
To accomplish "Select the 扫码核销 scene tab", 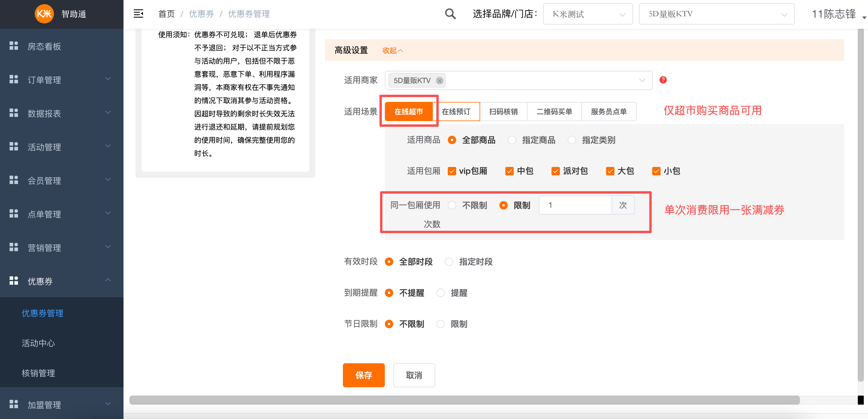I will pyautogui.click(x=504, y=111).
